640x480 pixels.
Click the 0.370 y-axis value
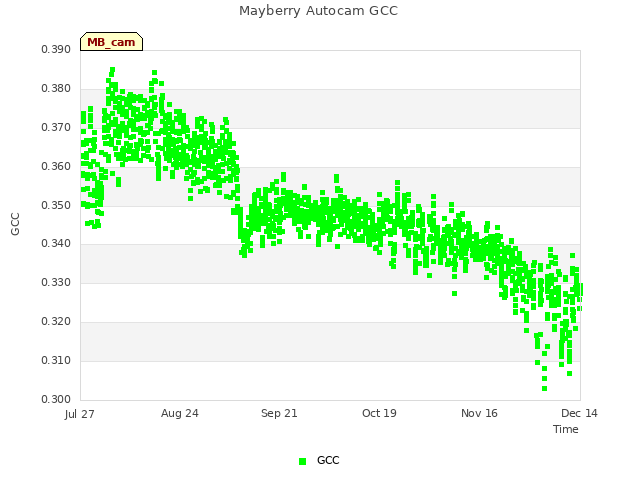56,127
